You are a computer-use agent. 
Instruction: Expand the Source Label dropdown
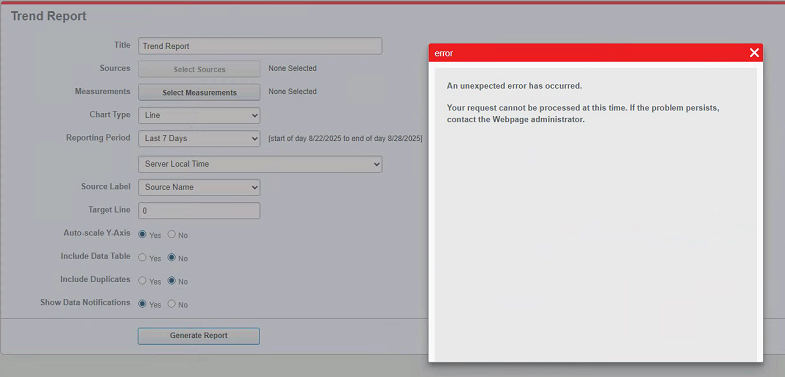(x=199, y=187)
